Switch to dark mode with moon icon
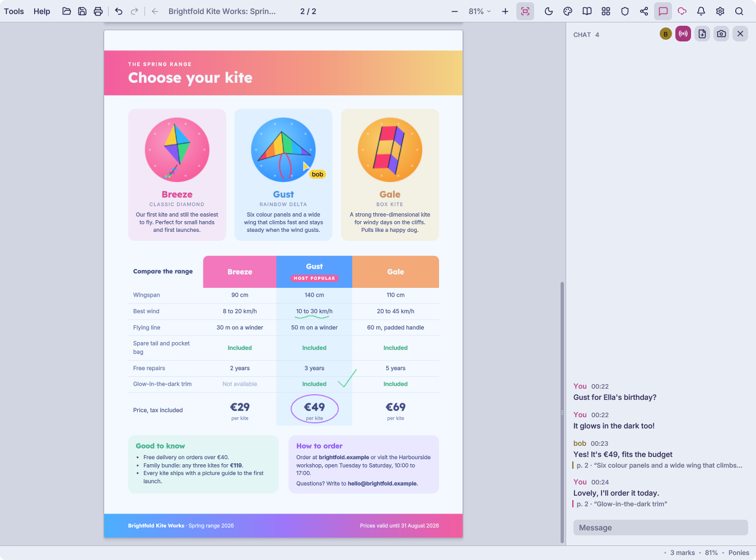 pyautogui.click(x=549, y=11)
